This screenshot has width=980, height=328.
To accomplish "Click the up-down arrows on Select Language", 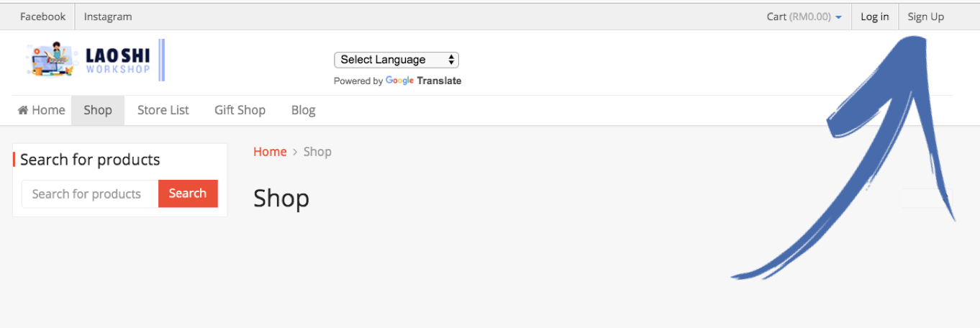I will pyautogui.click(x=451, y=60).
